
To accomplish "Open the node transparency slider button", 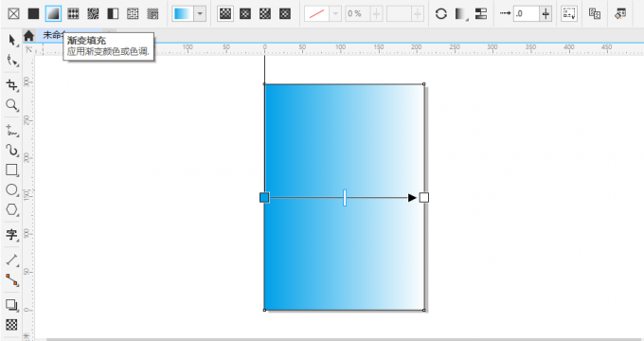I will pyautogui.click(x=376, y=13).
